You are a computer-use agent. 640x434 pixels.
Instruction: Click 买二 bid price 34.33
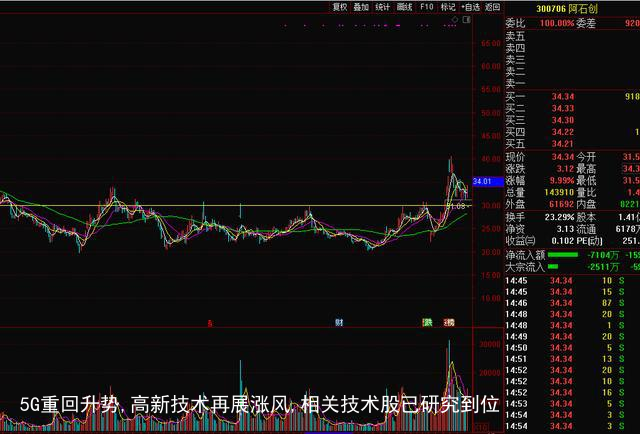(x=563, y=109)
